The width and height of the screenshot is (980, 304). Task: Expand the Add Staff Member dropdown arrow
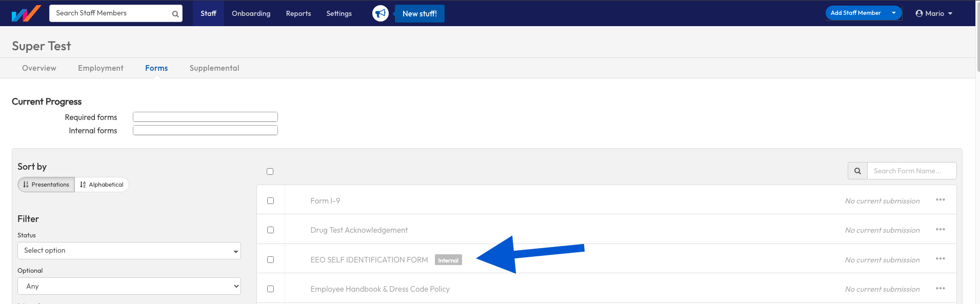894,13
